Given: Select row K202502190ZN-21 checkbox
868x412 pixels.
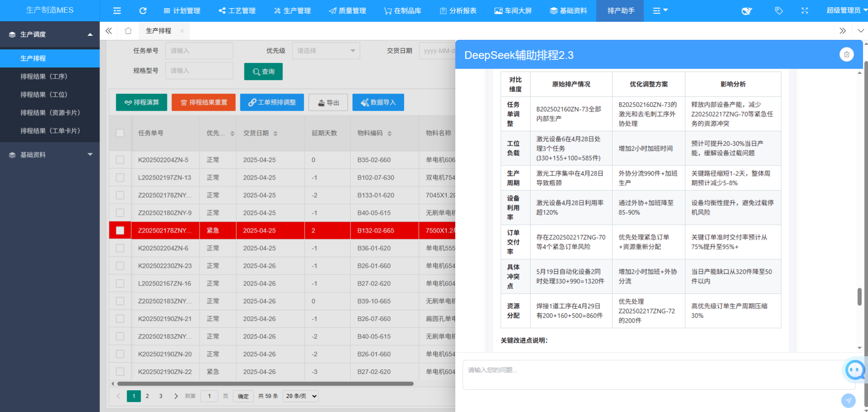Looking at the screenshot, I should (x=120, y=319).
